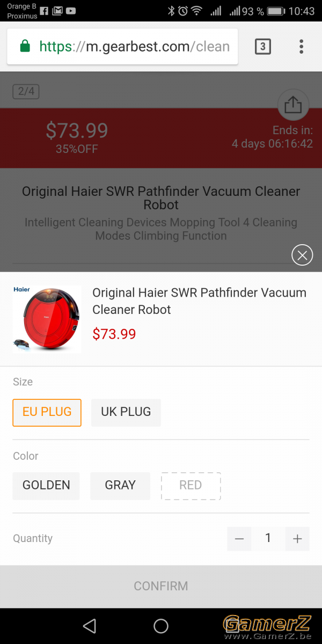
Task: Tap the quantity value field showing 1
Action: 268,538
